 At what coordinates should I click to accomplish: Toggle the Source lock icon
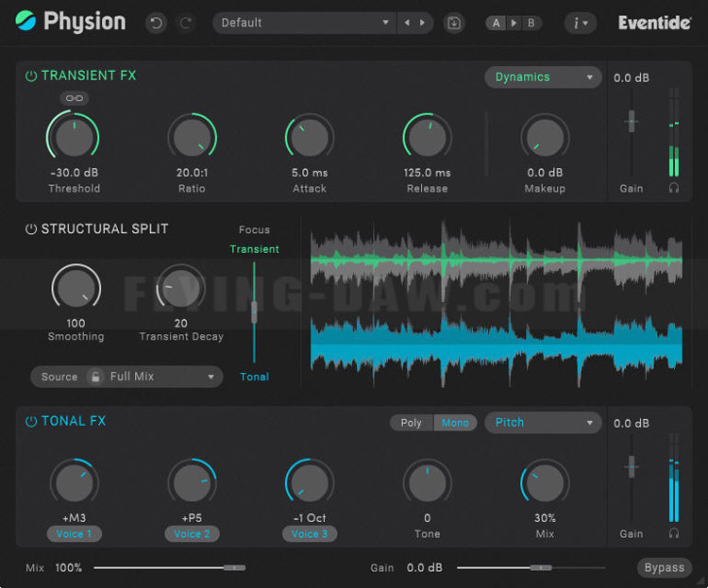95,377
